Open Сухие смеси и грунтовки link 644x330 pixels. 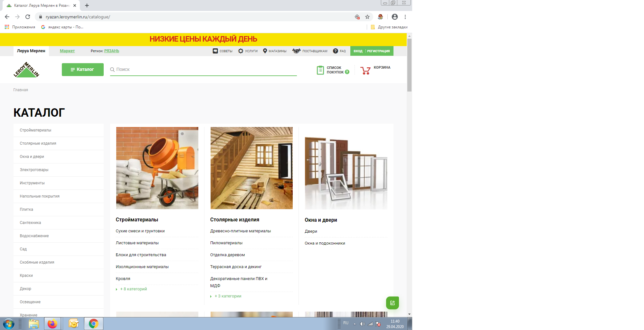pyautogui.click(x=140, y=231)
